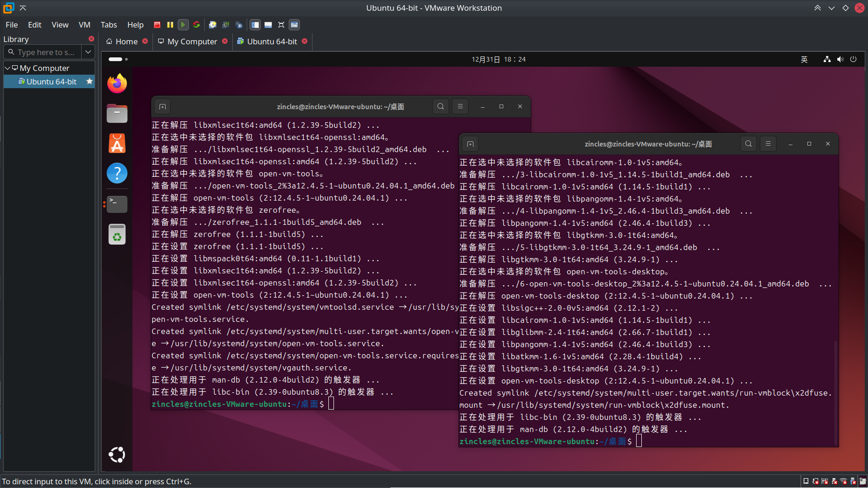Open hamburger menu of back terminal window

click(460, 106)
